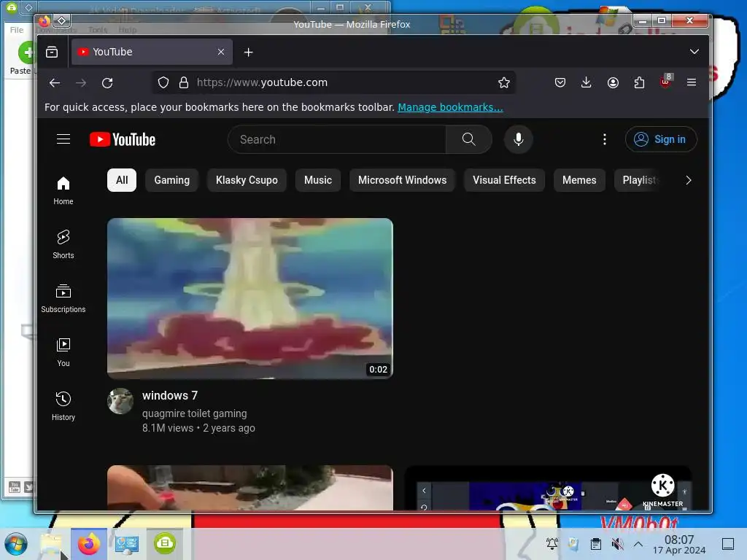Open File menu in background downloader window
Image resolution: width=747 pixels, height=560 pixels.
17,29
